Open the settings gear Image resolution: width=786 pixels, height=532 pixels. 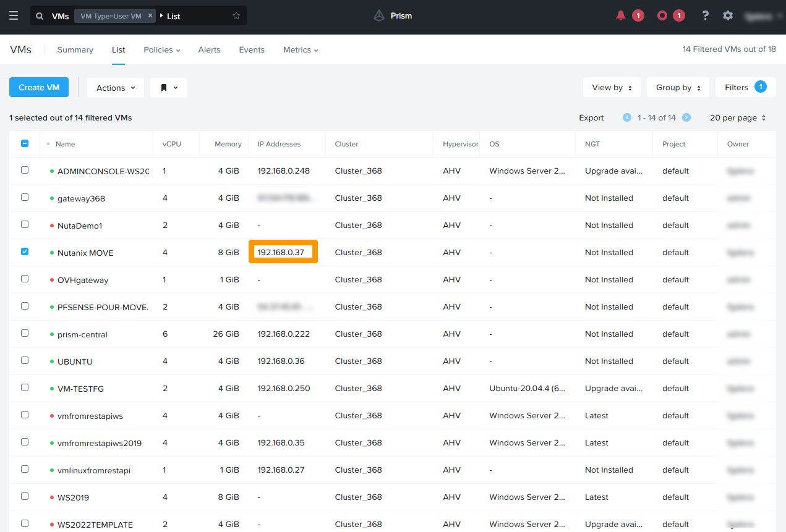coord(728,16)
